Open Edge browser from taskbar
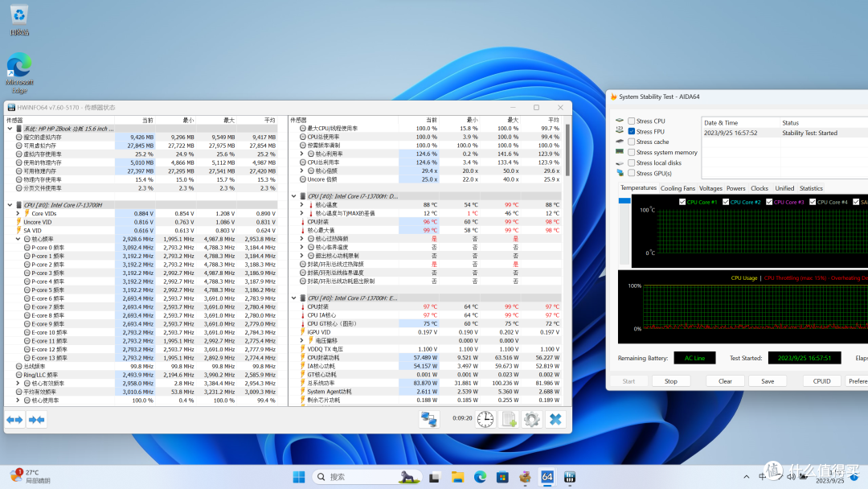 coord(480,477)
